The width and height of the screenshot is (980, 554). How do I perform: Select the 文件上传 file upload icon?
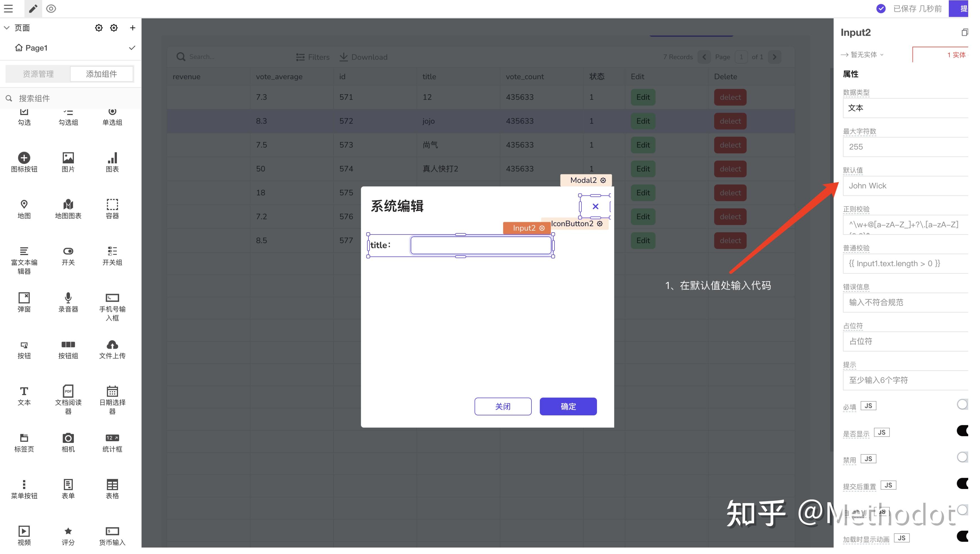112,344
